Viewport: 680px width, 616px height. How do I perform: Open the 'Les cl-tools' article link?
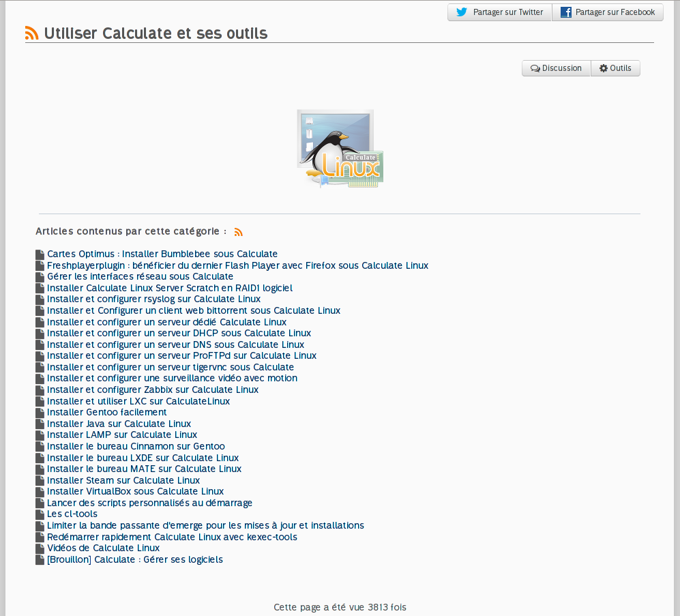72,514
